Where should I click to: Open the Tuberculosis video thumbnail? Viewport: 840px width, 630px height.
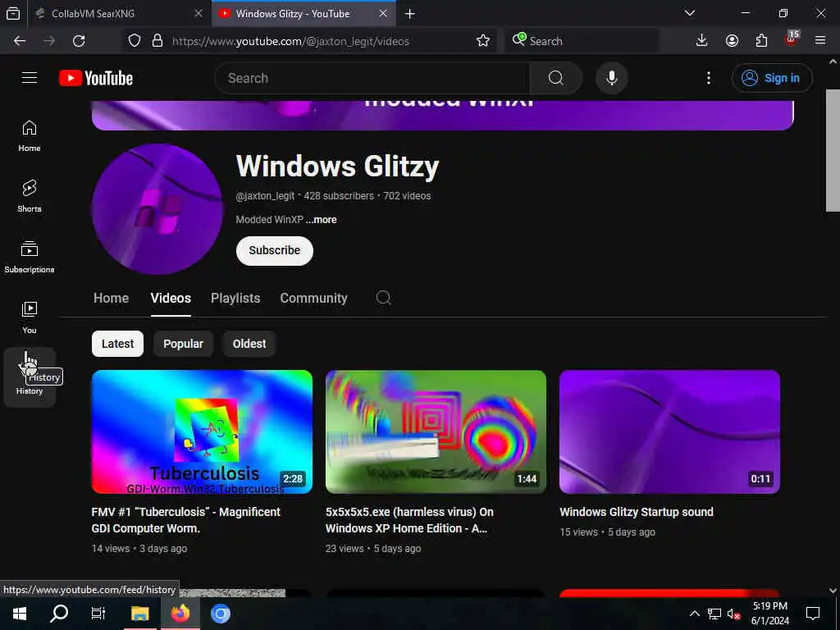pos(202,431)
